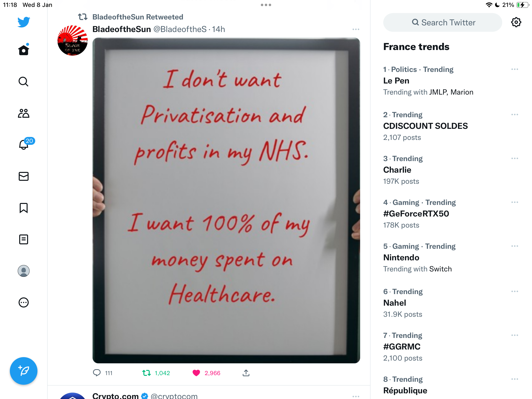This screenshot has height=399, width=532.
Task: Open more options for Le Pen trend
Action: 515,69
